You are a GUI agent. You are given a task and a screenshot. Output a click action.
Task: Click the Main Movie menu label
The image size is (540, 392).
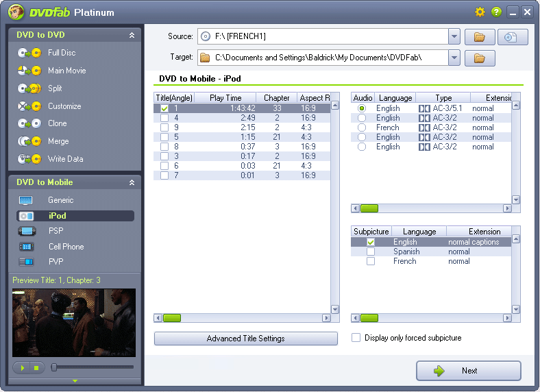[66, 71]
